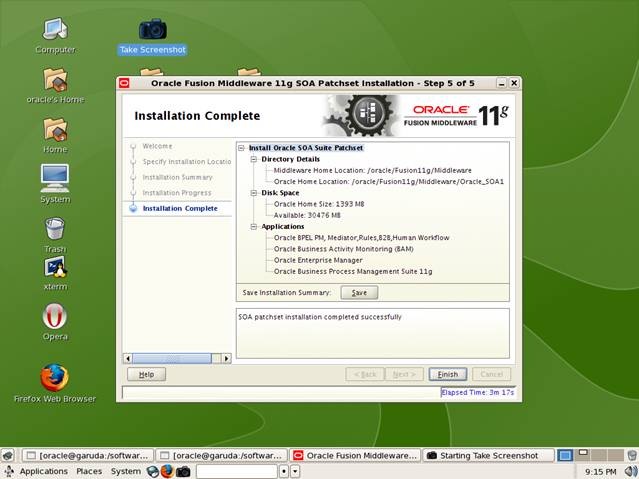Click the trash applet in taskbar corner
The width and height of the screenshot is (639, 479).
(x=632, y=455)
